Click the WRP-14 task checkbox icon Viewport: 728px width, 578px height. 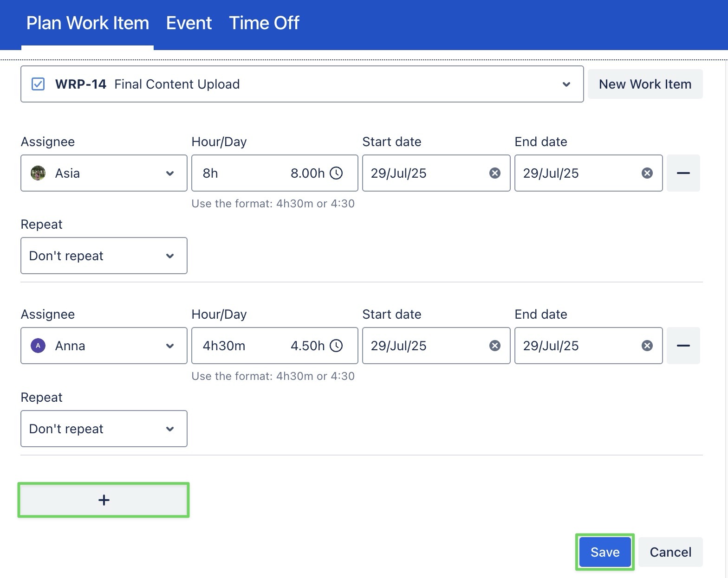pos(38,84)
